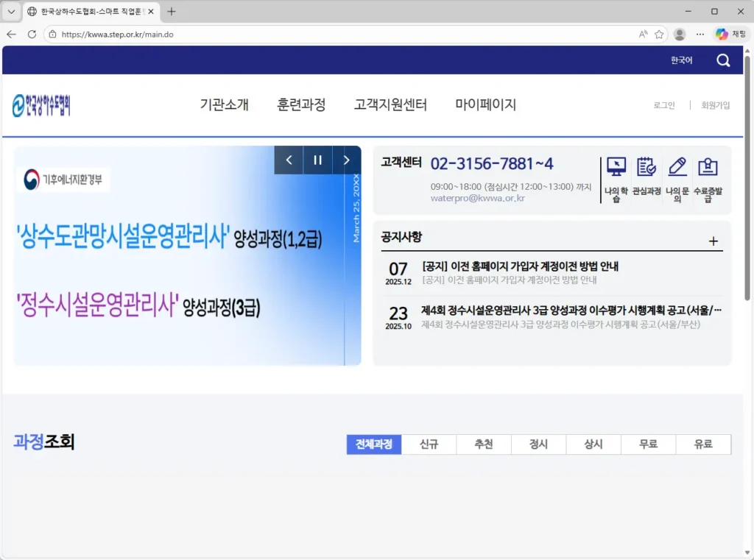Expand the 공지사항 list with the plus

pyautogui.click(x=713, y=241)
